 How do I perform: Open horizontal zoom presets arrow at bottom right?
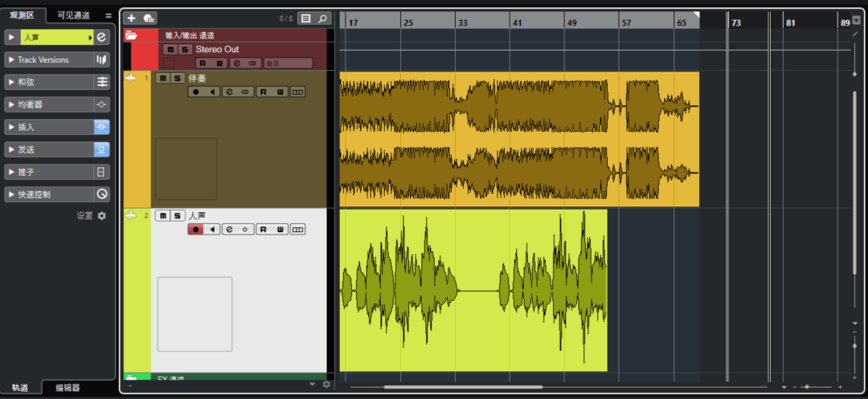[784, 388]
